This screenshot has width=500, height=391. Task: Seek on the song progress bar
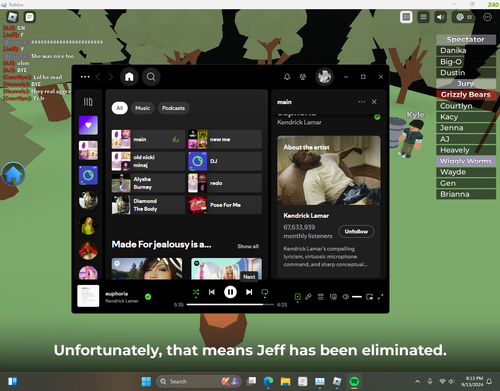230,304
